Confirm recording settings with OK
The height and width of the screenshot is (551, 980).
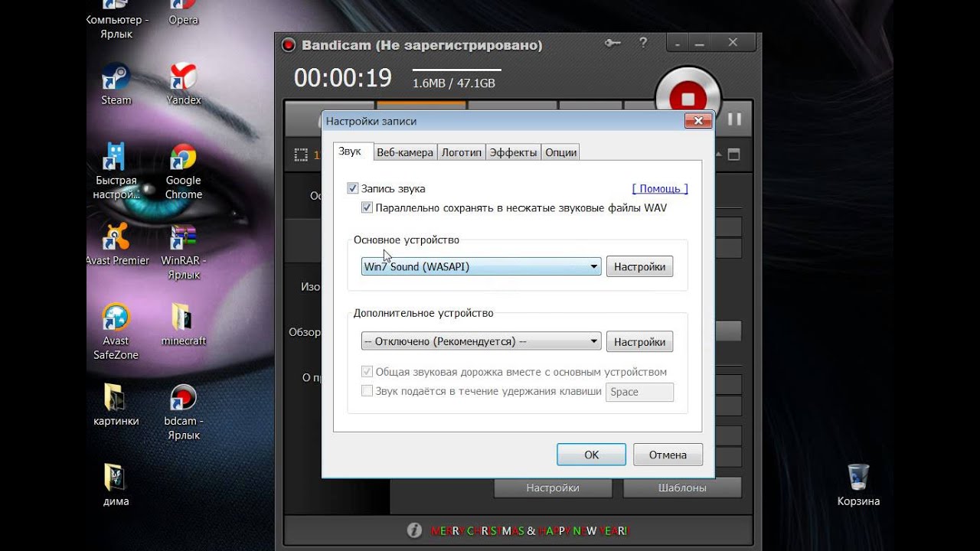coord(591,455)
